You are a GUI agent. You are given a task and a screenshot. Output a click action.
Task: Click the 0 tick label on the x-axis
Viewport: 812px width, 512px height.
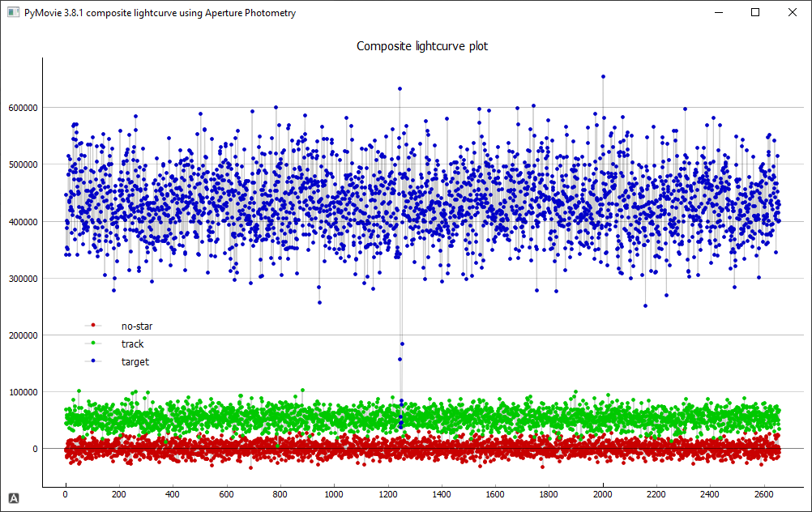pos(66,493)
